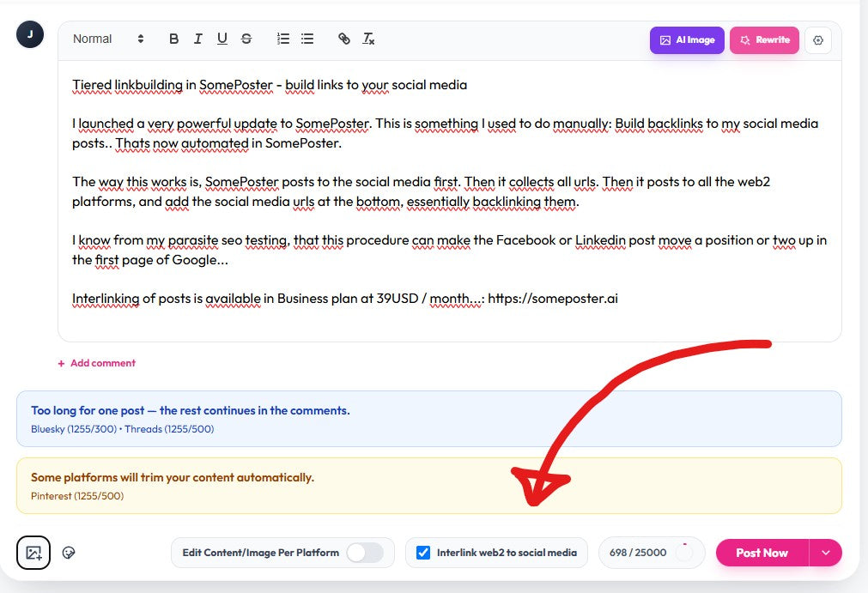Click the Threads (1255/500) label
Screen dimensions: 868x593
tap(169, 429)
